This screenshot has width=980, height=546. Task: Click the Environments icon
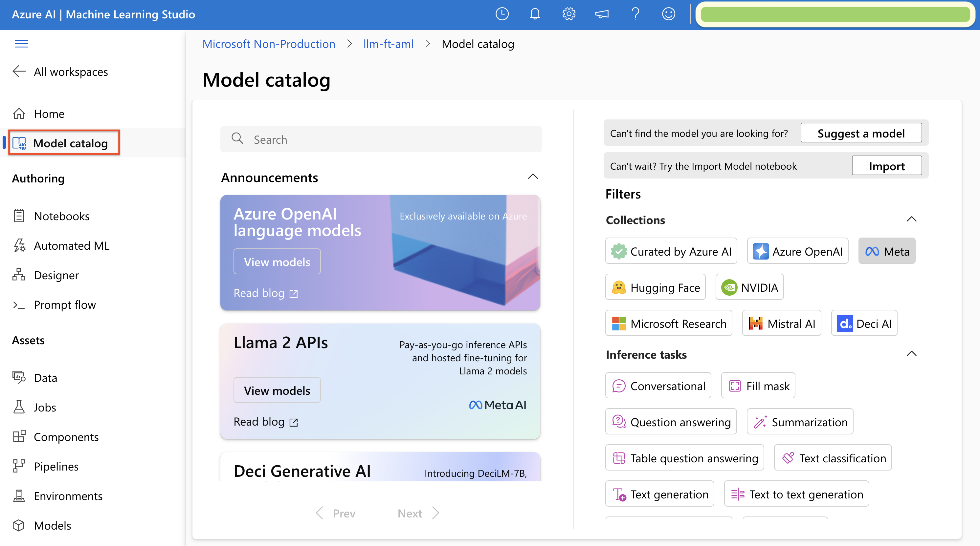coord(19,496)
